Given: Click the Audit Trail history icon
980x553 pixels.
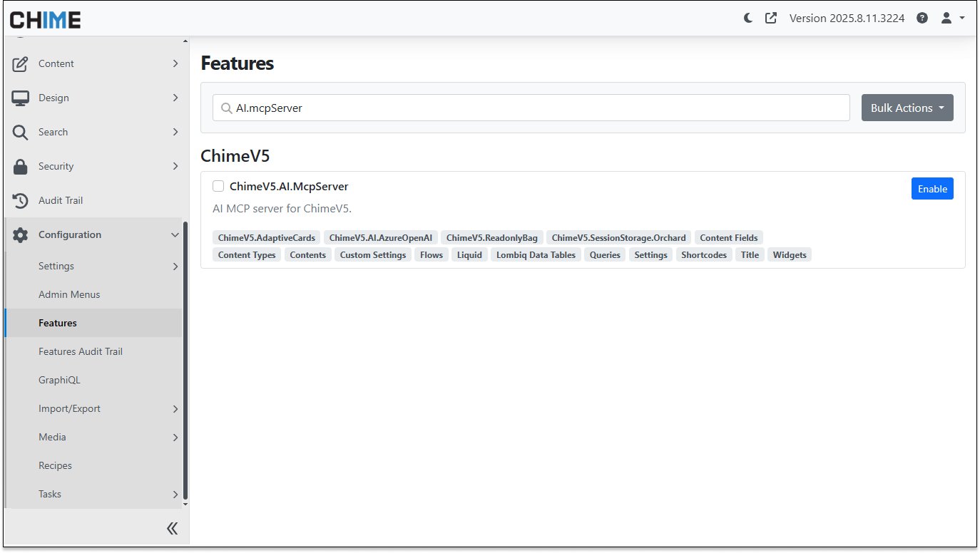Looking at the screenshot, I should click(x=21, y=200).
